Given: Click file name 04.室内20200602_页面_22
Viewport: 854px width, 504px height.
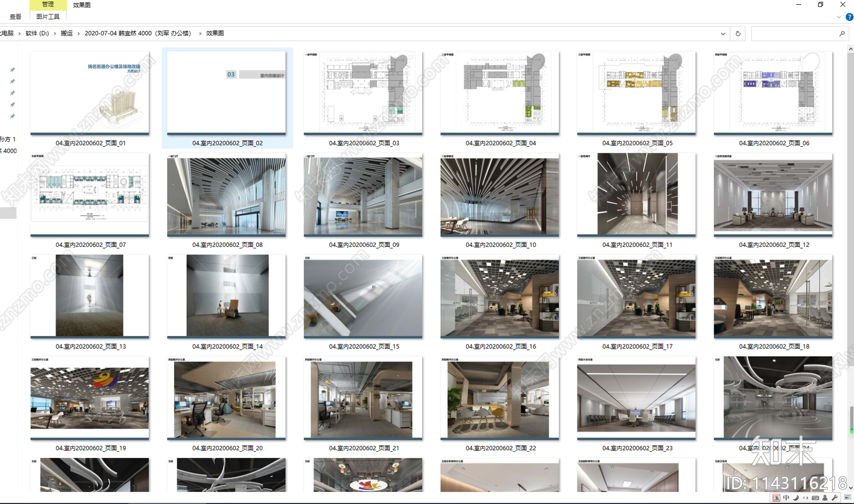Looking at the screenshot, I should pos(501,449).
